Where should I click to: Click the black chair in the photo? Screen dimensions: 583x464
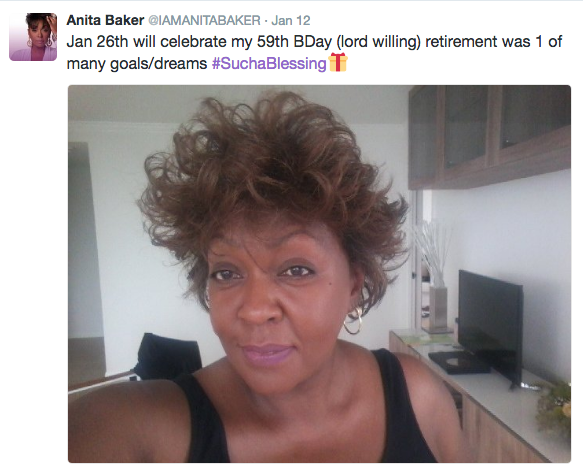point(167,356)
